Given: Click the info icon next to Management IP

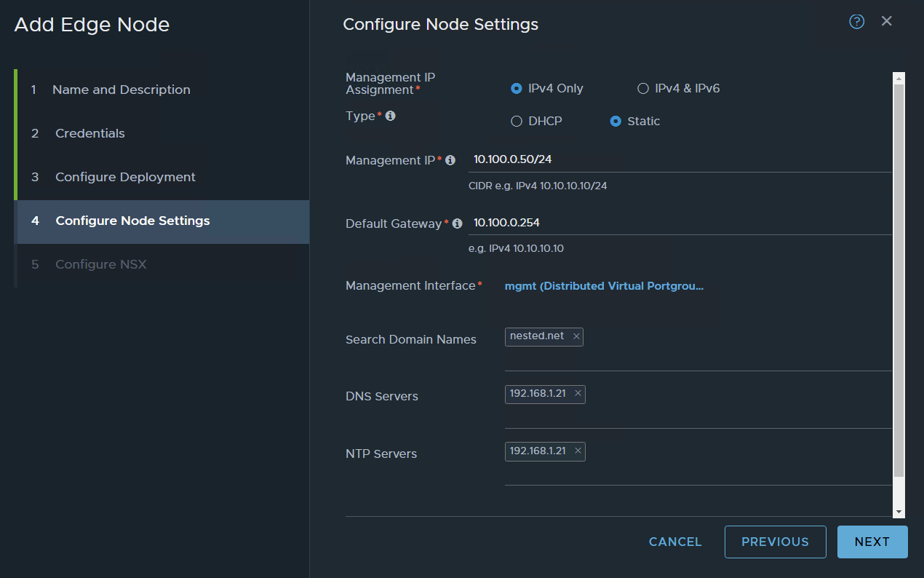Looking at the screenshot, I should (450, 159).
